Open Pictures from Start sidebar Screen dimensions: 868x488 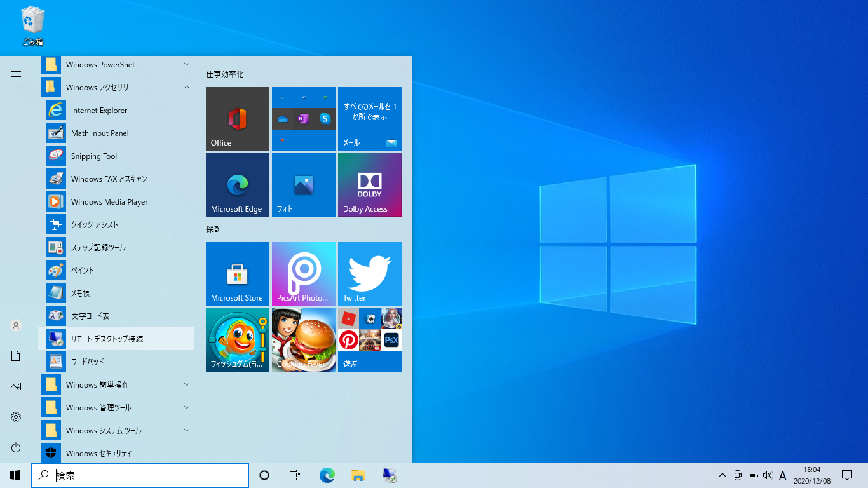point(16,386)
